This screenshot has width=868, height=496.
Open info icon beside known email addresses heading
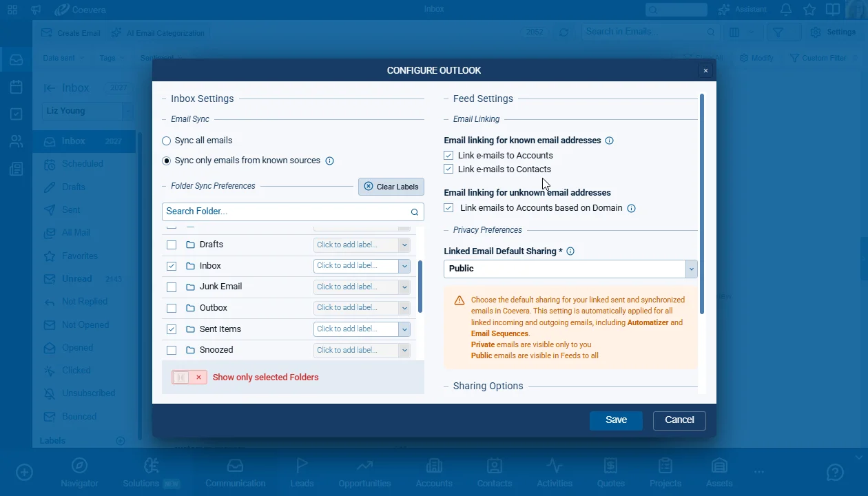(609, 141)
